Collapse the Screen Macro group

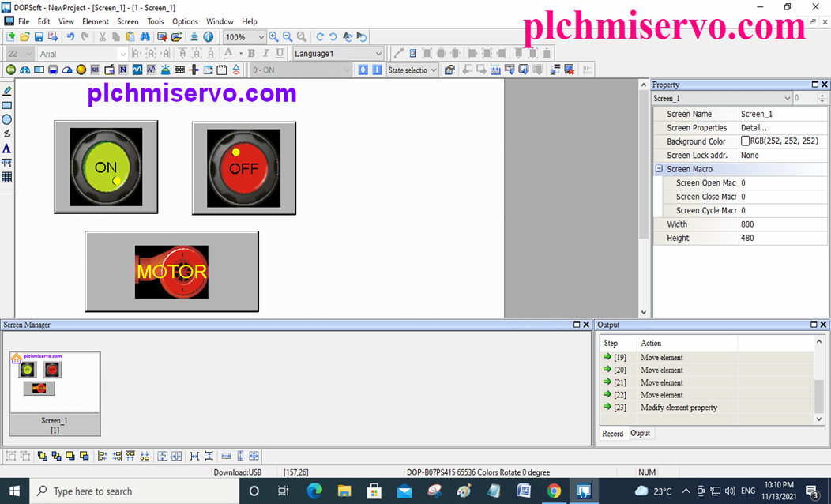(659, 168)
